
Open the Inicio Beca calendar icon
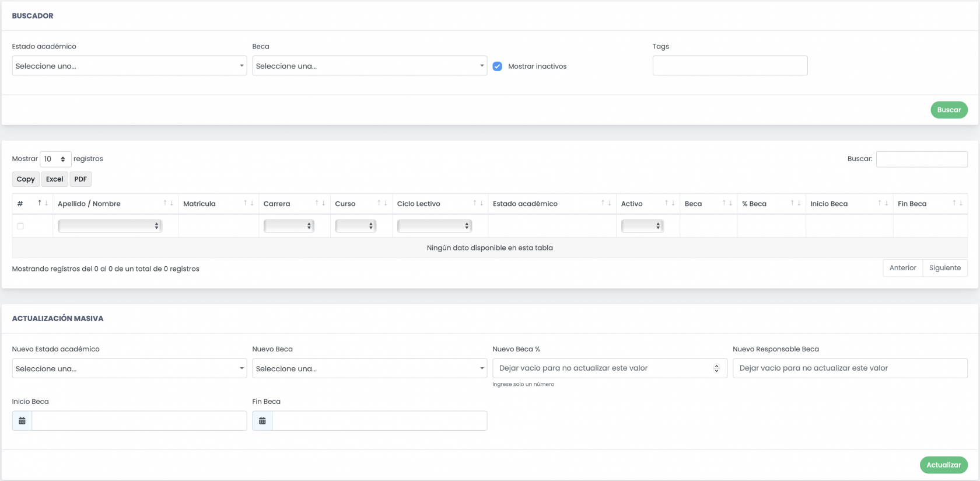[22, 421]
